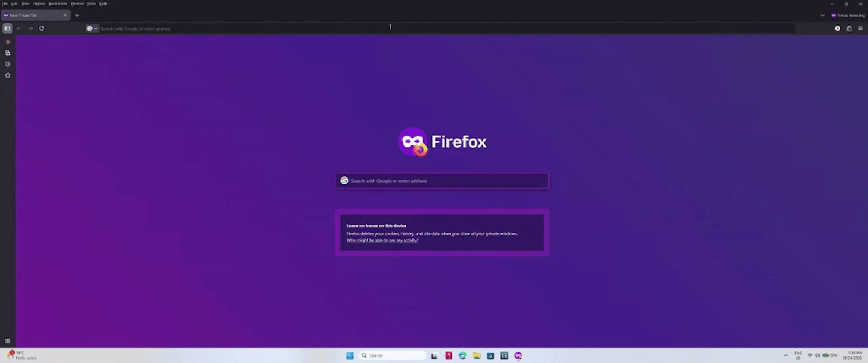Open a new tab with the plus button
The image size is (868, 363).
(x=77, y=15)
